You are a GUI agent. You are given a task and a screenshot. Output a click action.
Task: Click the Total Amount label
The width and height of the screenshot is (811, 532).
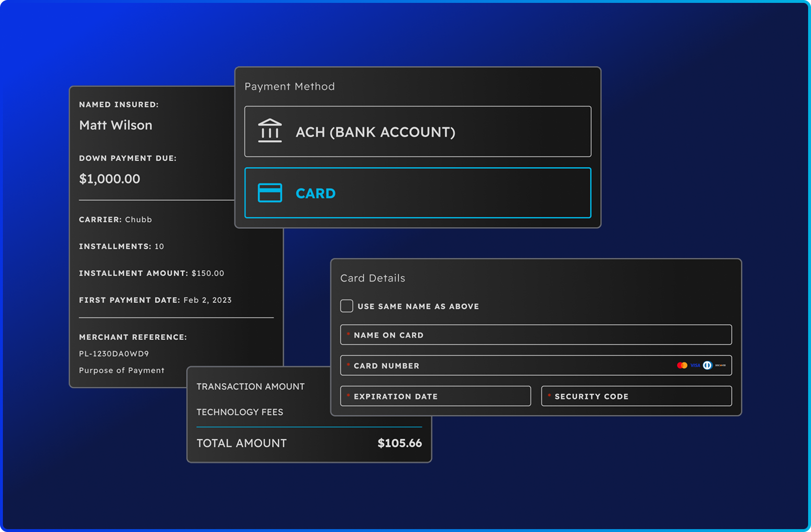coord(242,443)
